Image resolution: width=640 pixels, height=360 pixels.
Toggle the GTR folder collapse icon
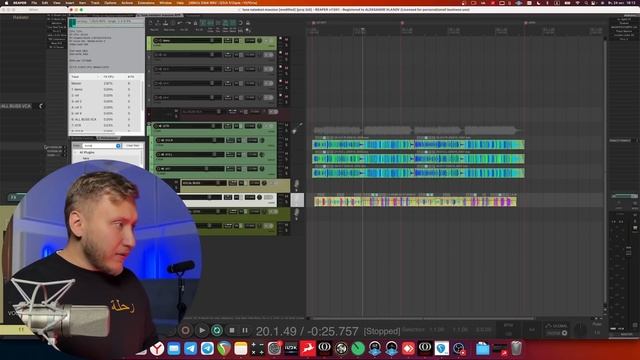point(149,124)
